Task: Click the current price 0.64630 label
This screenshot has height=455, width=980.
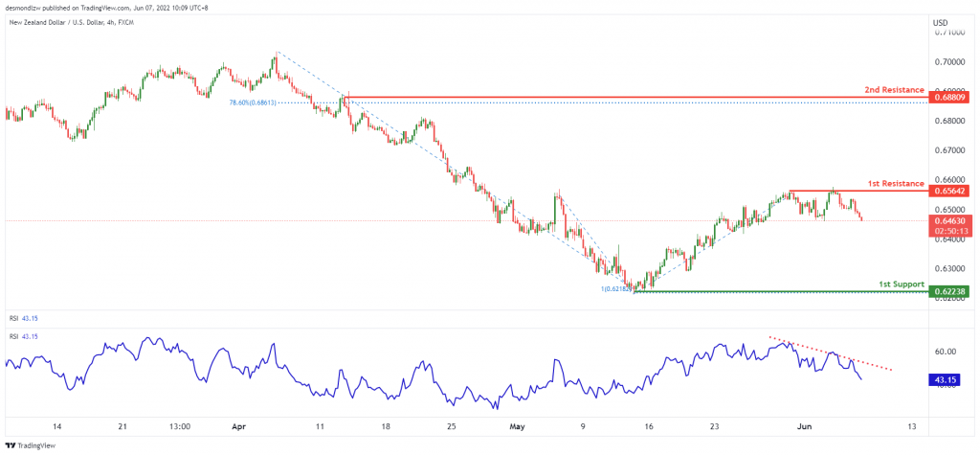Action: (950, 221)
